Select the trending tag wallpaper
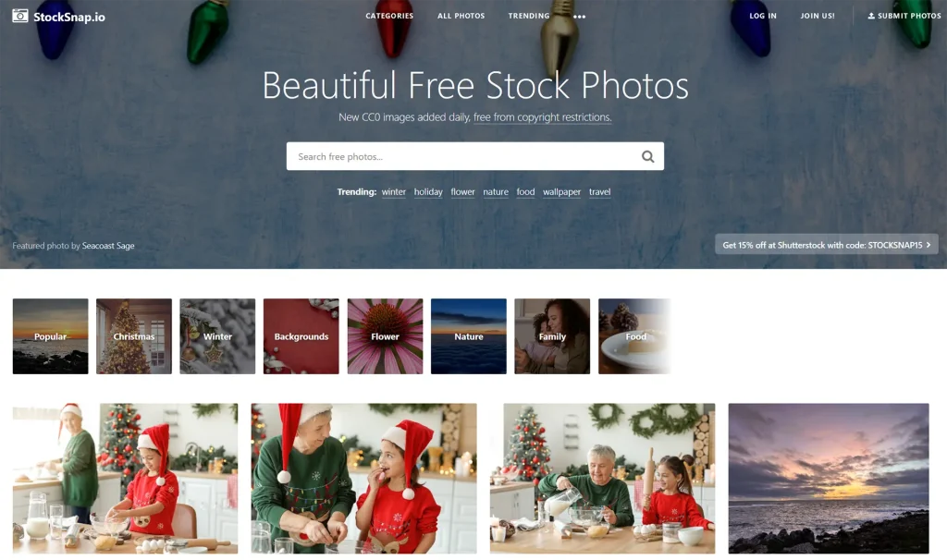The image size is (947, 560). pos(561,192)
